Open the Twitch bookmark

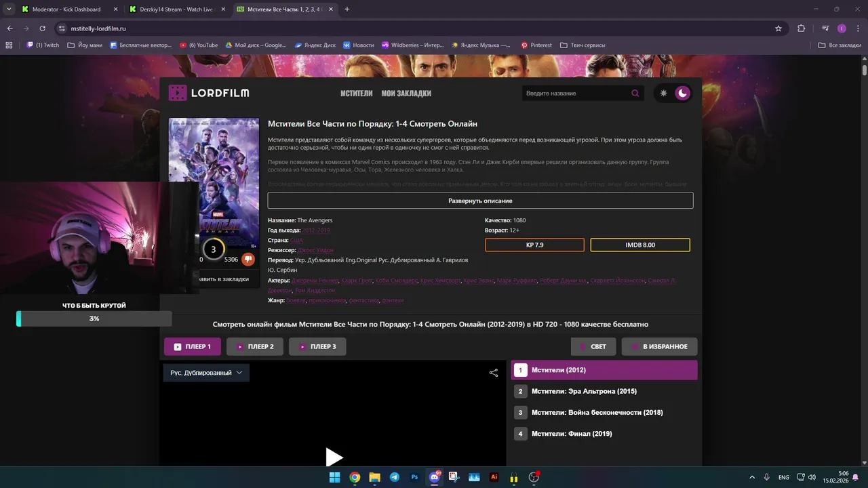[43, 45]
